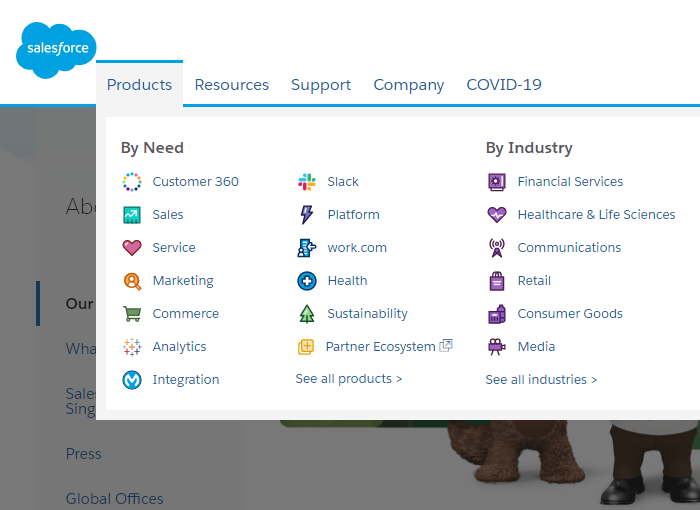Expand See all industries link
The width and height of the screenshot is (700, 510).
(541, 380)
